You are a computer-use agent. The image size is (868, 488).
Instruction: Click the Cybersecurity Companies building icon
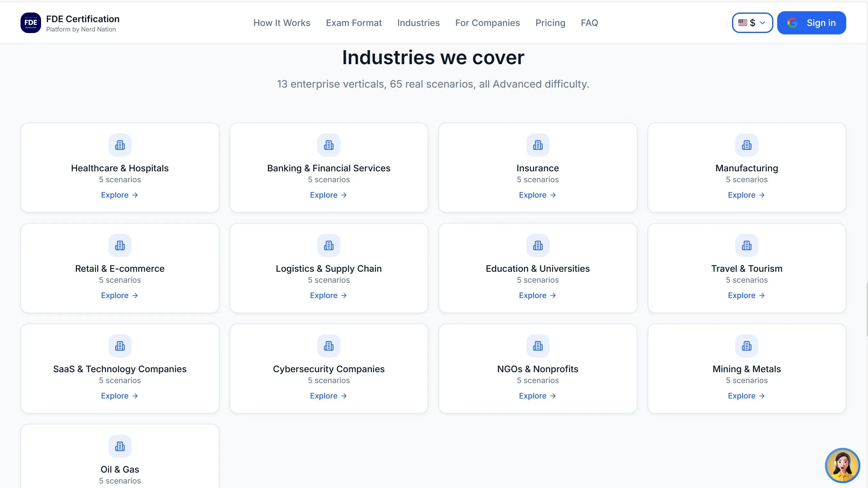[329, 346]
